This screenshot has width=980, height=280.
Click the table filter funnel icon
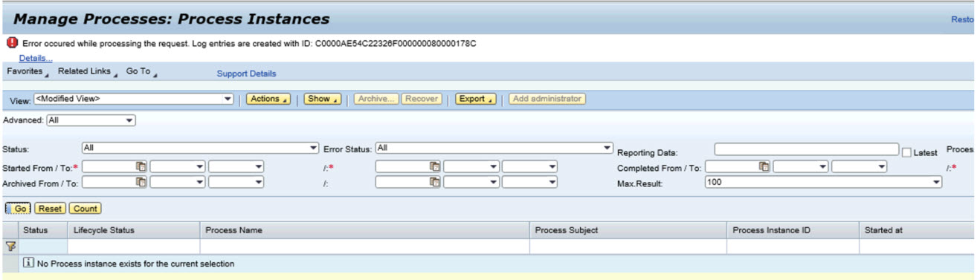(11, 246)
